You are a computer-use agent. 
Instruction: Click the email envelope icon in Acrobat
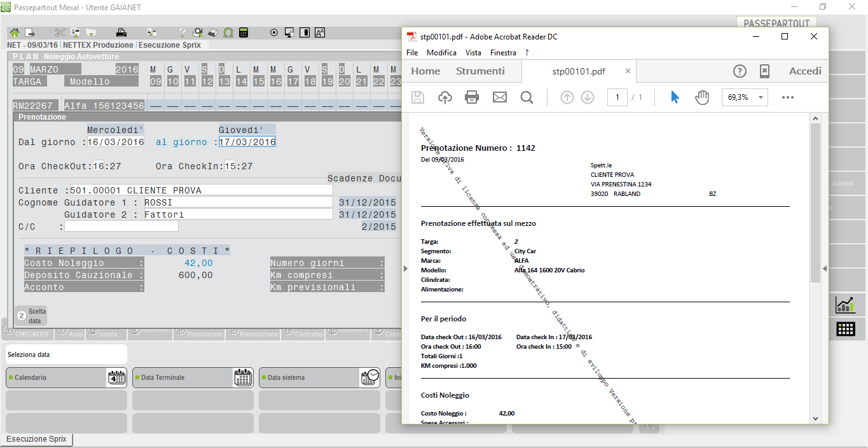(x=500, y=97)
